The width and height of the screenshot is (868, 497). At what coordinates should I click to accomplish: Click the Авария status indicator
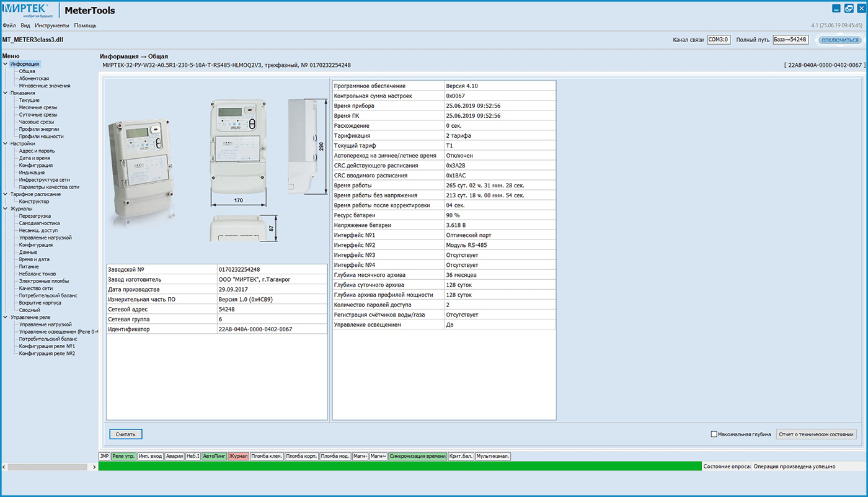point(174,456)
